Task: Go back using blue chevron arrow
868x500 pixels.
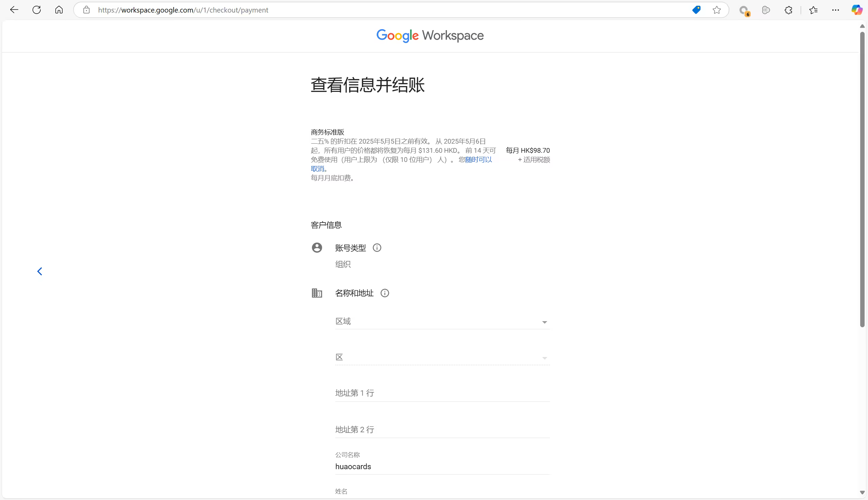Action: [x=40, y=272]
